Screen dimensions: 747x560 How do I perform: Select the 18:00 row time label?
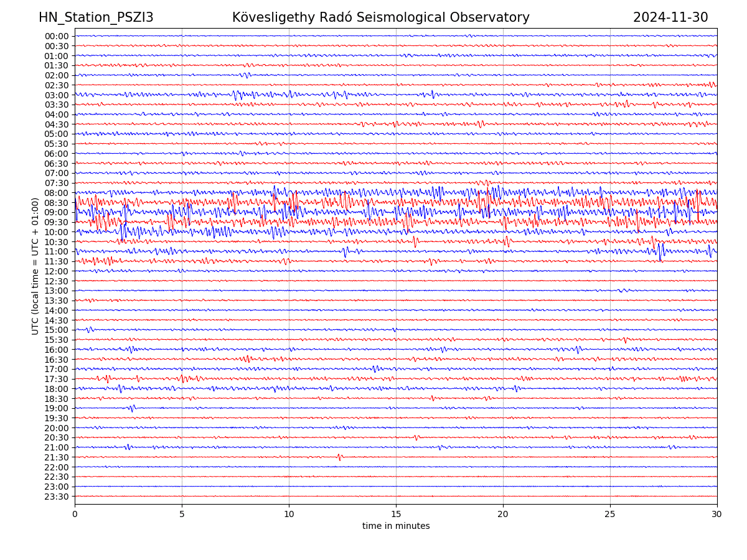pyautogui.click(x=57, y=389)
